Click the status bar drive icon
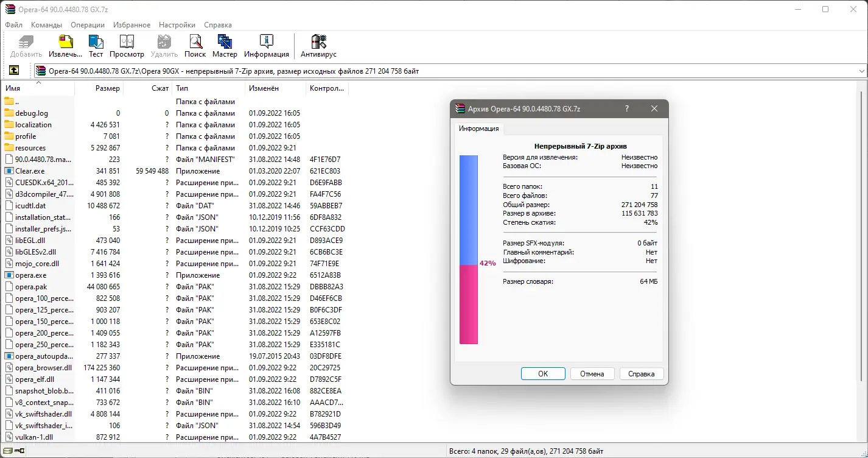868x458 pixels. [x=8, y=451]
